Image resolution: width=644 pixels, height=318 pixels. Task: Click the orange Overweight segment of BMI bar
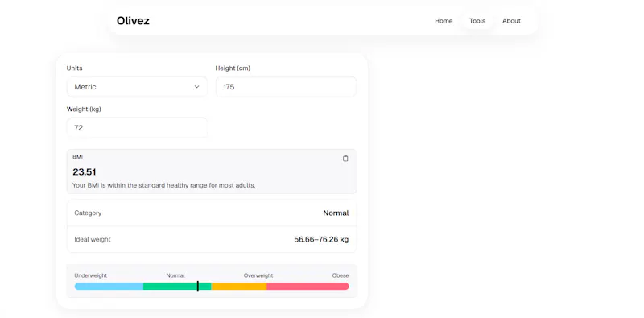coord(238,287)
